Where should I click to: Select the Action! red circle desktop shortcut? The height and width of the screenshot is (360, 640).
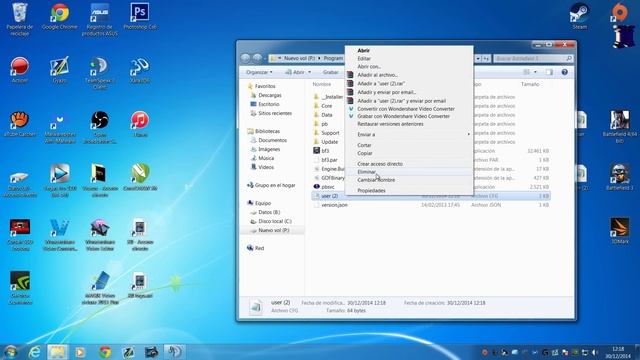coord(20,70)
